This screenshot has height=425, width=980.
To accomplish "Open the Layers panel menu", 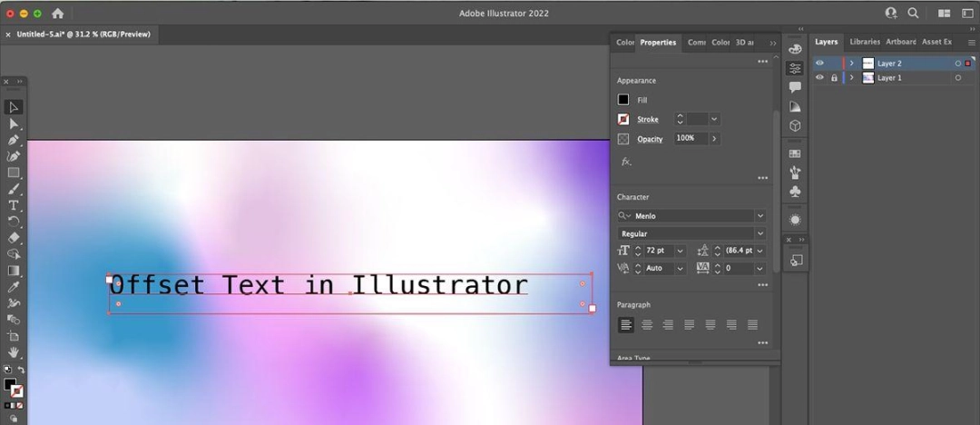I will click(x=971, y=43).
